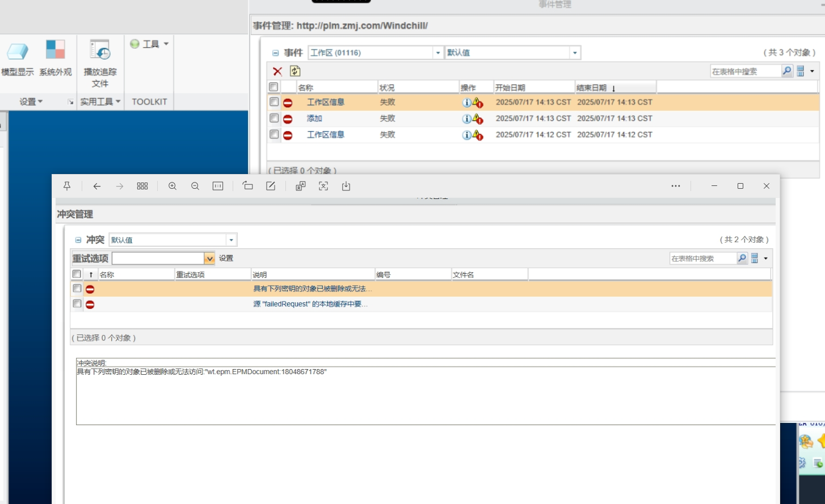Click the pin icon in viewer toolbar
The image size is (825, 504).
pyautogui.click(x=67, y=186)
